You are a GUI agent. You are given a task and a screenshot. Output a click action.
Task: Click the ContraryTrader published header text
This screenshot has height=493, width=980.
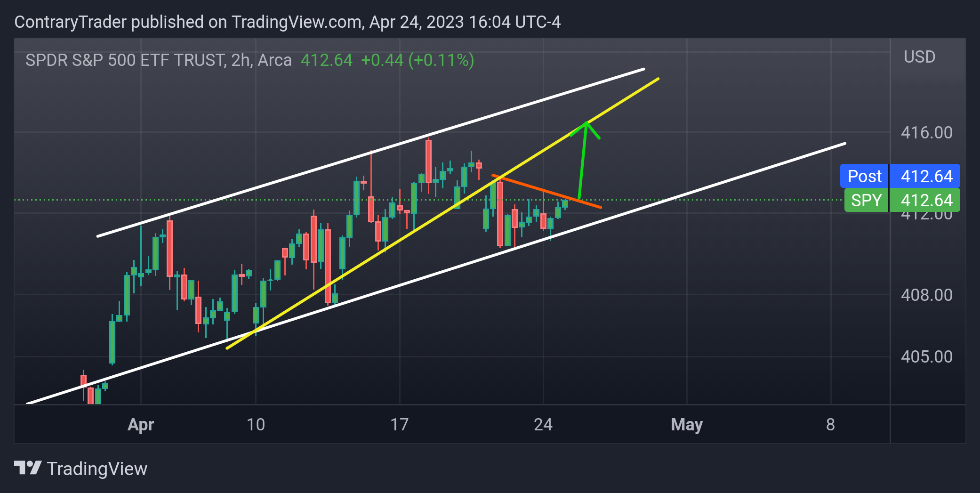pos(288,22)
